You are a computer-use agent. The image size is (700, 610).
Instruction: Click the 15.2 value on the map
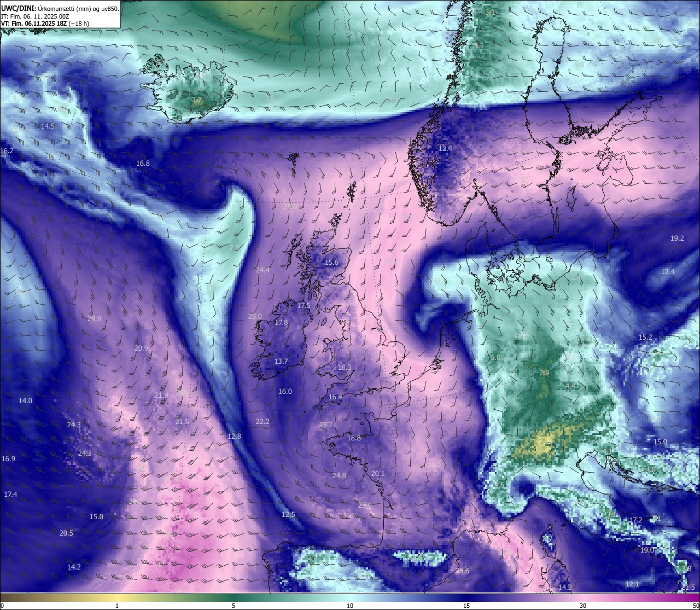645,337
